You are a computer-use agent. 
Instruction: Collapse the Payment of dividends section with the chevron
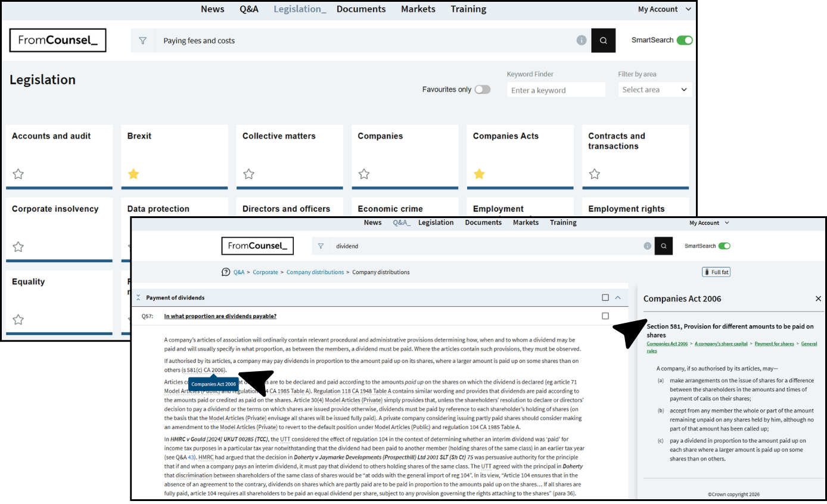(618, 298)
